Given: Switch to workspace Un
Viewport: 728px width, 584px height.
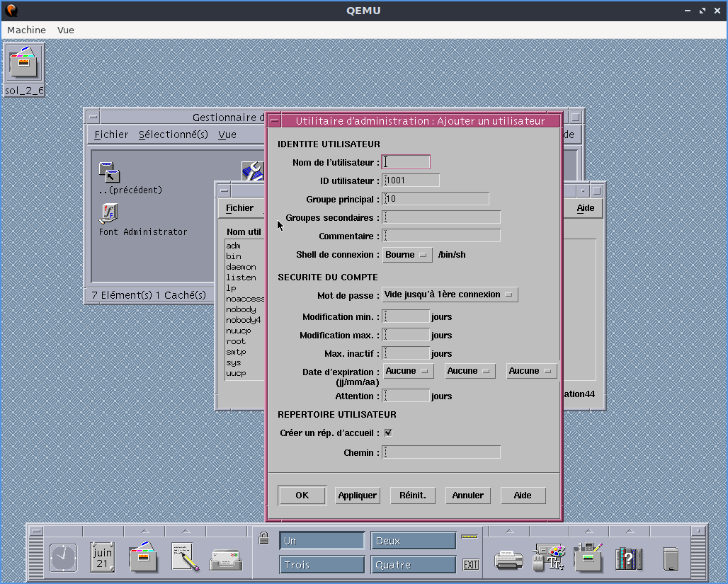Looking at the screenshot, I should 322,541.
